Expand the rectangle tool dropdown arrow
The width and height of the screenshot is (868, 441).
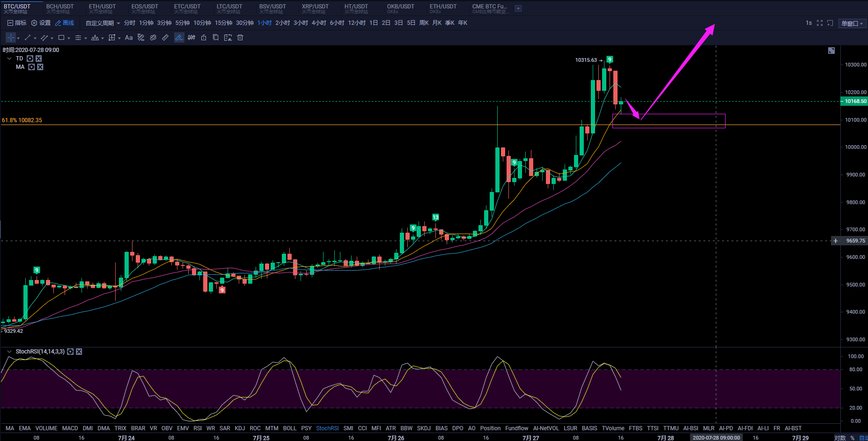(69, 38)
